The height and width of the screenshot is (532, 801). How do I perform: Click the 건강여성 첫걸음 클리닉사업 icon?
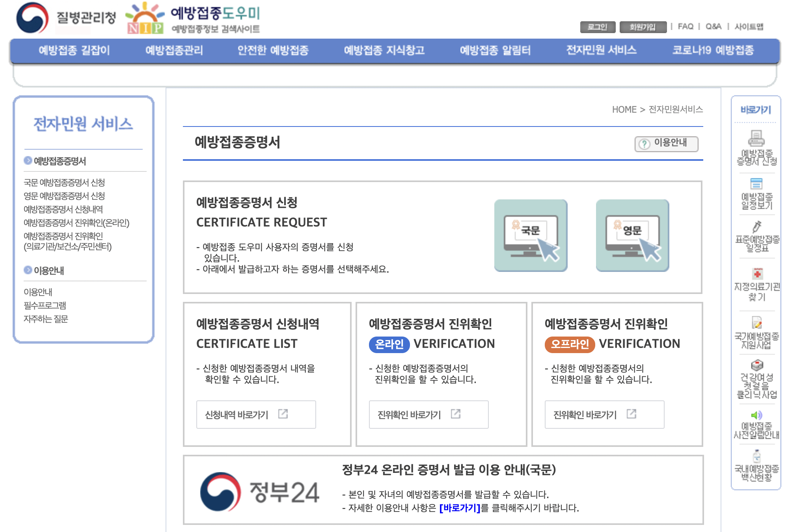pos(757,365)
